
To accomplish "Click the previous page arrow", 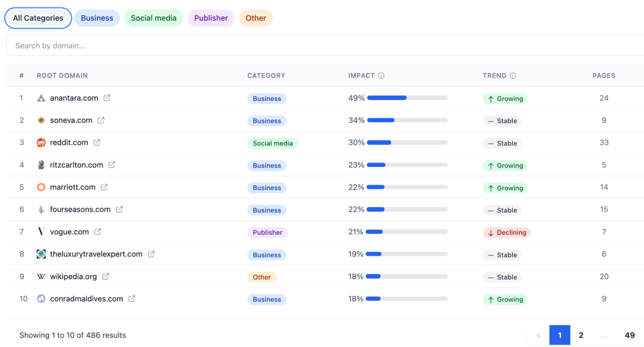I will point(538,335).
